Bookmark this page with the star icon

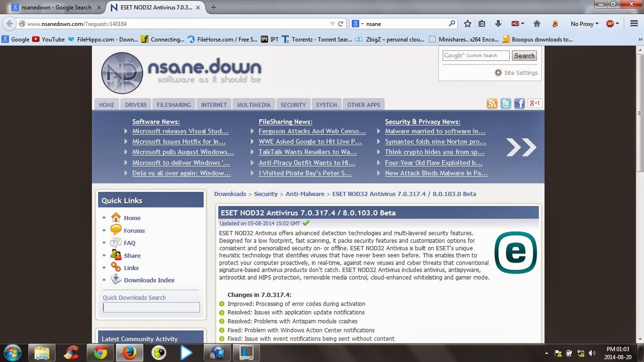click(467, 24)
